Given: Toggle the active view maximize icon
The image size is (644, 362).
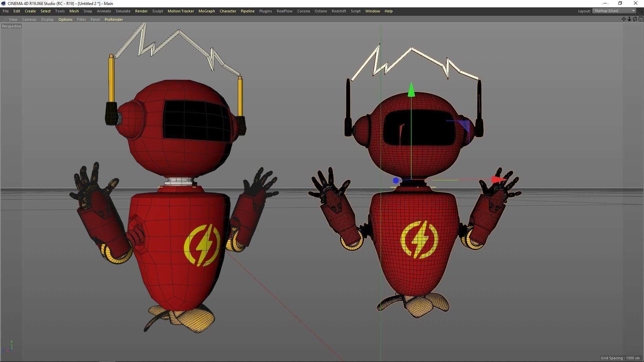Looking at the screenshot, I should coord(641,19).
